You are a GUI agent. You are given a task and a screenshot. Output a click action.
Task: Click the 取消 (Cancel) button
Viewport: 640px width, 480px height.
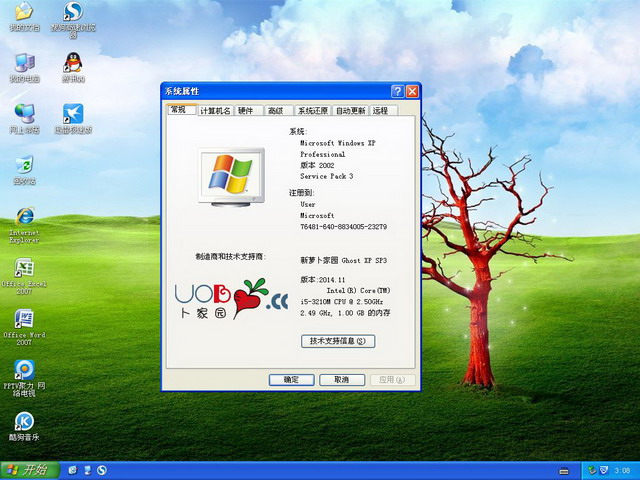pyautogui.click(x=342, y=380)
